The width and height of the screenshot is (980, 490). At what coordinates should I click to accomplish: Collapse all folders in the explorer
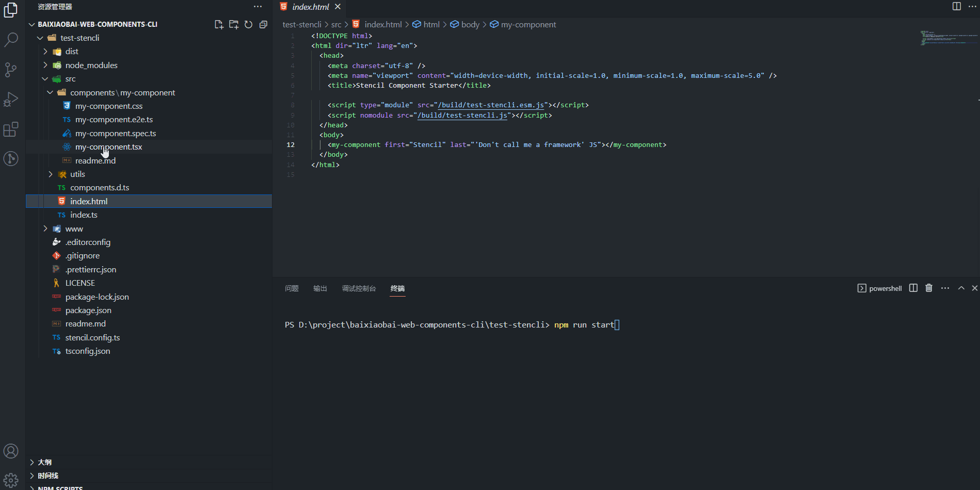263,24
